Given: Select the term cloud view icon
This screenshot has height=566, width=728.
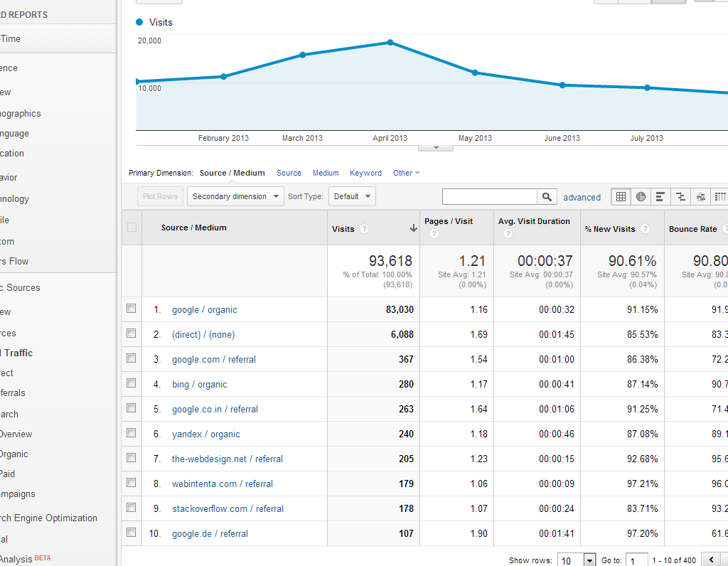Looking at the screenshot, I should [x=701, y=197].
